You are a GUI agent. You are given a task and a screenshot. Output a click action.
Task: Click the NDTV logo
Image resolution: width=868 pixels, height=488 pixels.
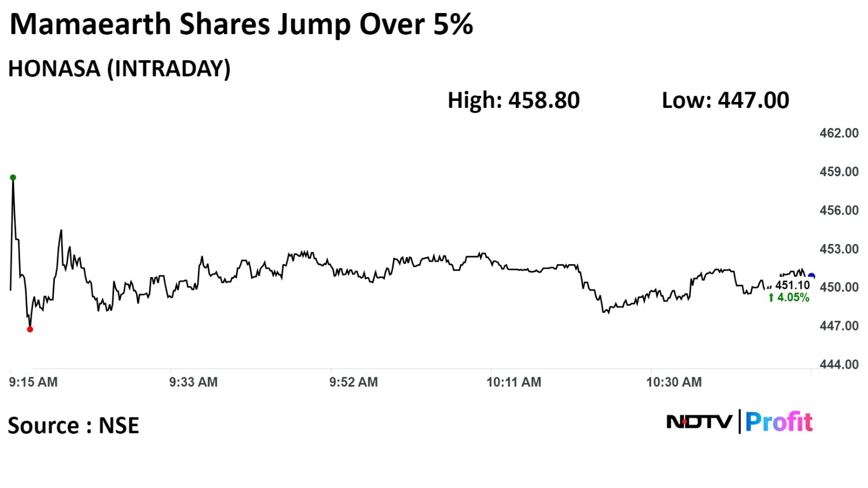699,422
